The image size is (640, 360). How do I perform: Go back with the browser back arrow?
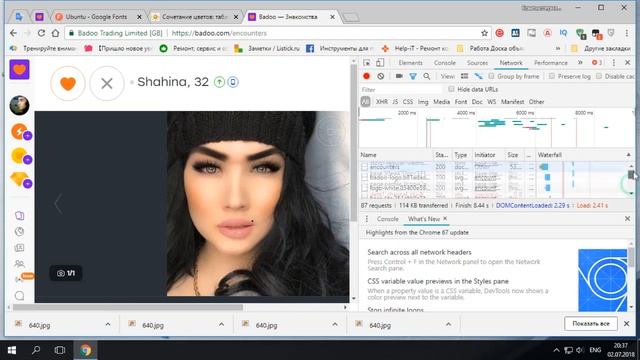(13, 33)
